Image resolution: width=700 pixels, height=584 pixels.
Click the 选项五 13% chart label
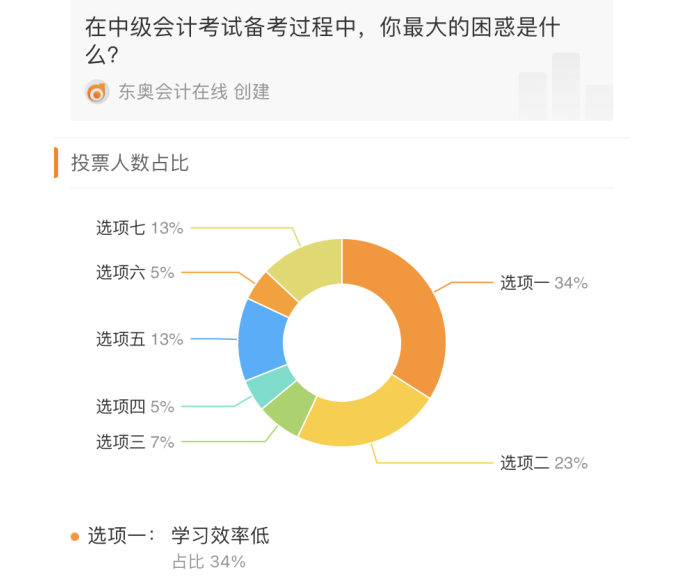[139, 339]
